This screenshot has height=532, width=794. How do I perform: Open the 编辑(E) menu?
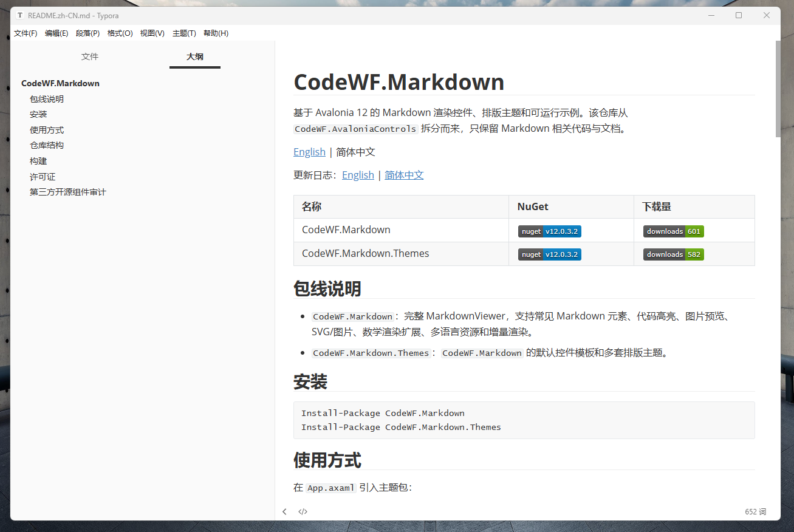click(x=56, y=33)
